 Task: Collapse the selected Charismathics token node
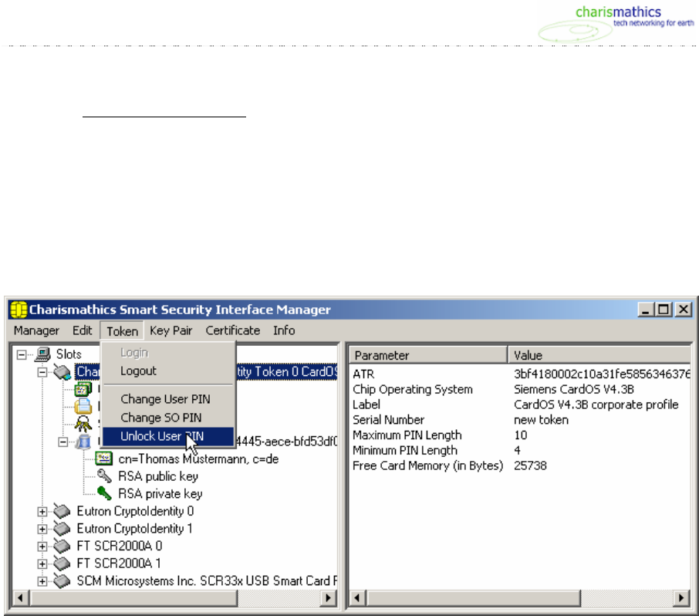point(42,372)
